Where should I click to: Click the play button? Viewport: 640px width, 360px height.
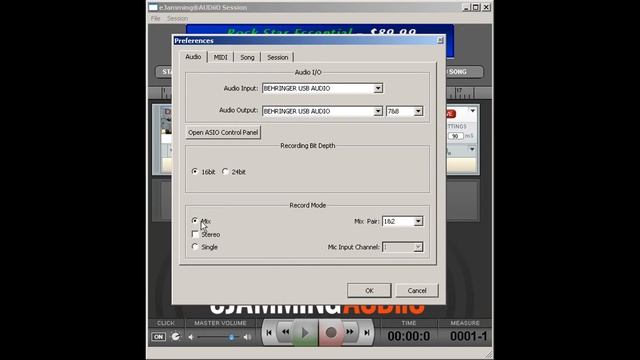[x=305, y=333]
